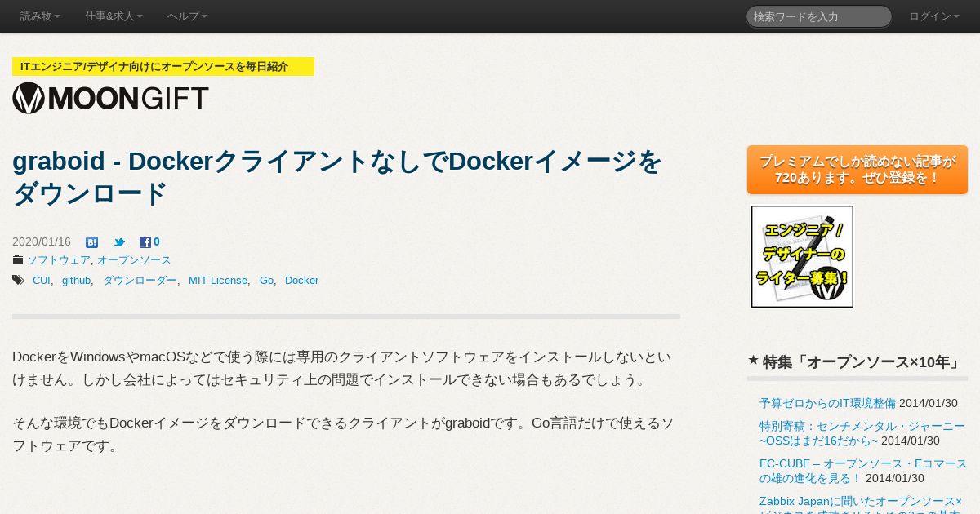
Task: Click the Facebook share icon
Action: coord(145,242)
